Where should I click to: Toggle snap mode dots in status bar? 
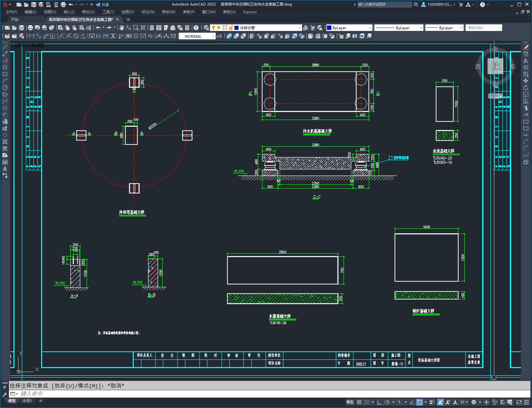367,402
